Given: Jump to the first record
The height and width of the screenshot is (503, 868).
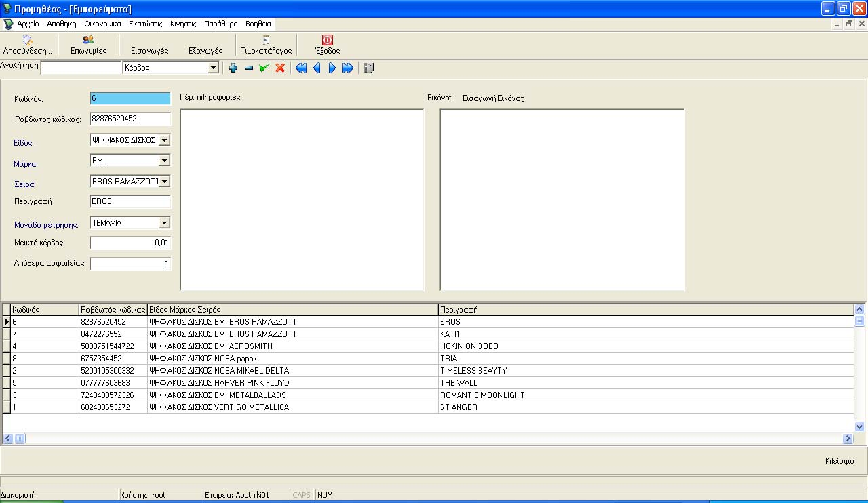Looking at the screenshot, I should click(301, 68).
